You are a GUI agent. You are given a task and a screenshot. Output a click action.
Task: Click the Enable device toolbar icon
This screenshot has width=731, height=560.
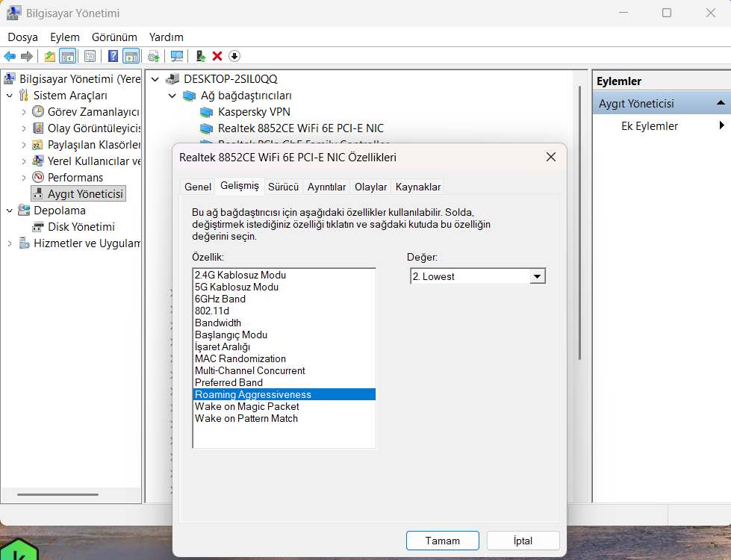coord(201,57)
